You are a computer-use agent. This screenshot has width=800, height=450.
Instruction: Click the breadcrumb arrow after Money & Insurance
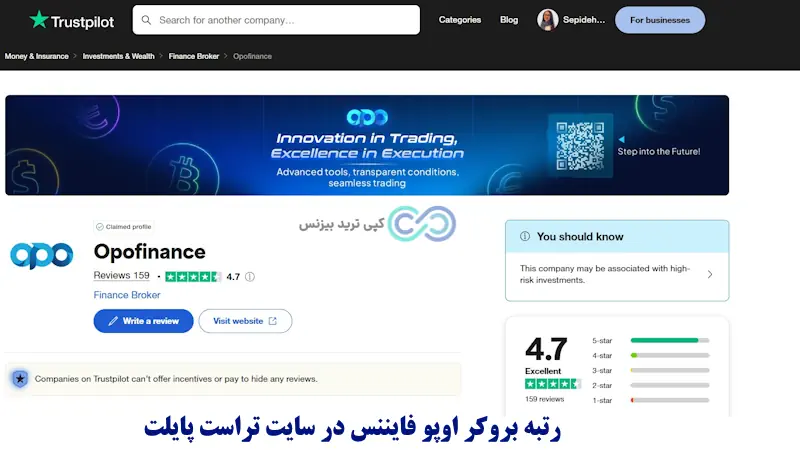click(x=75, y=56)
